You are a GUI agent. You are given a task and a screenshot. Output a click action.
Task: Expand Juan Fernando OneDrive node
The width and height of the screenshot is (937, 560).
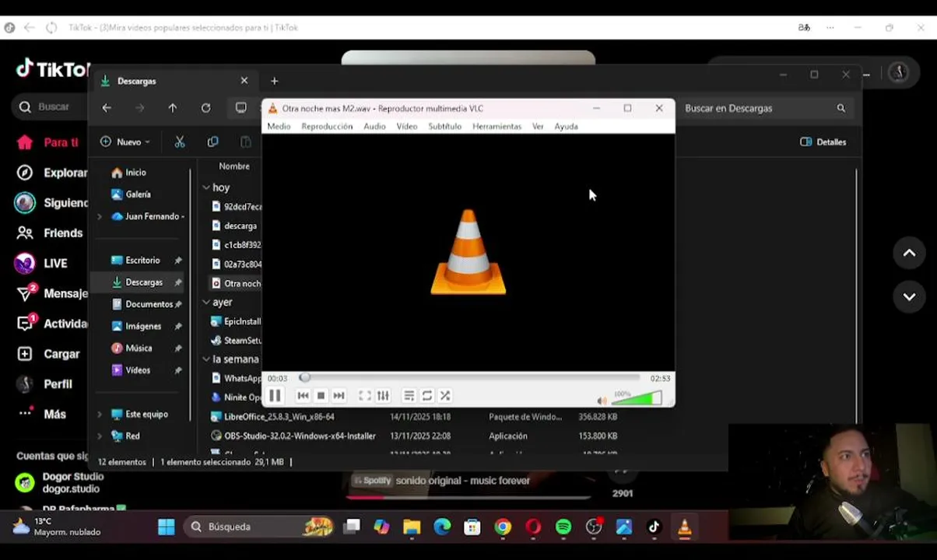pos(100,217)
